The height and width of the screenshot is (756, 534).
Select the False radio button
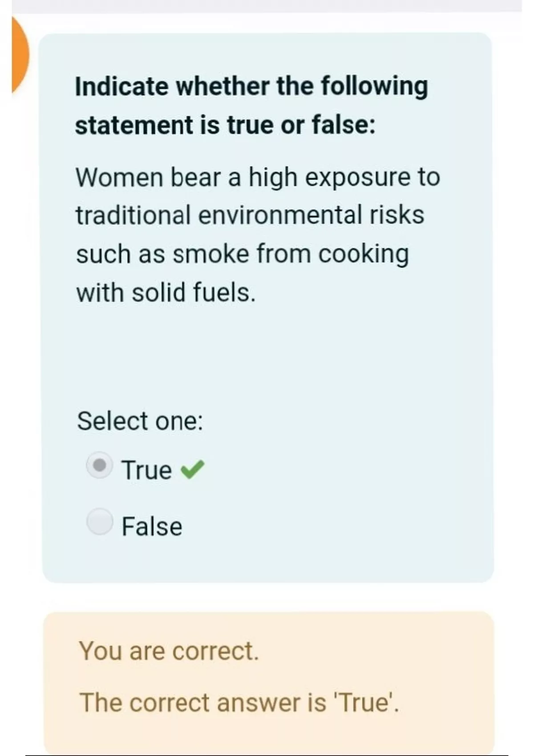pos(100,521)
